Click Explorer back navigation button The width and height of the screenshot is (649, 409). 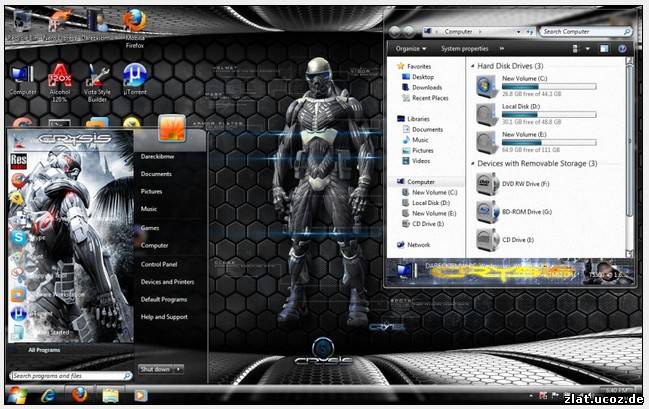(x=394, y=31)
